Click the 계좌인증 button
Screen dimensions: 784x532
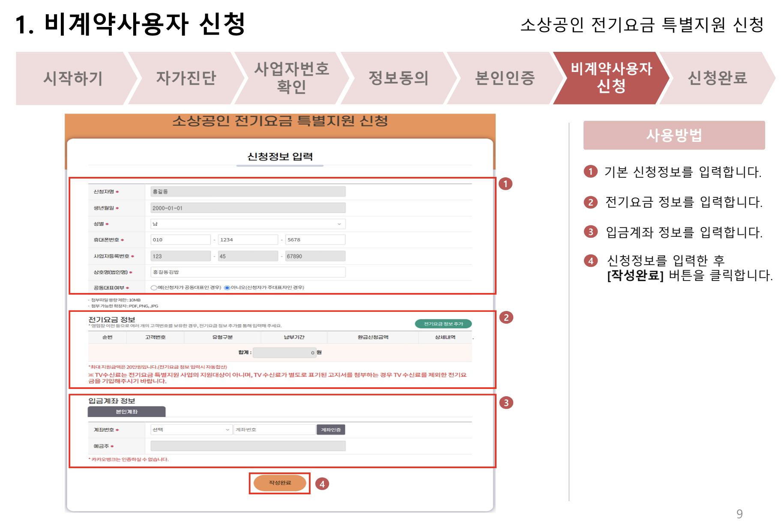click(x=331, y=430)
